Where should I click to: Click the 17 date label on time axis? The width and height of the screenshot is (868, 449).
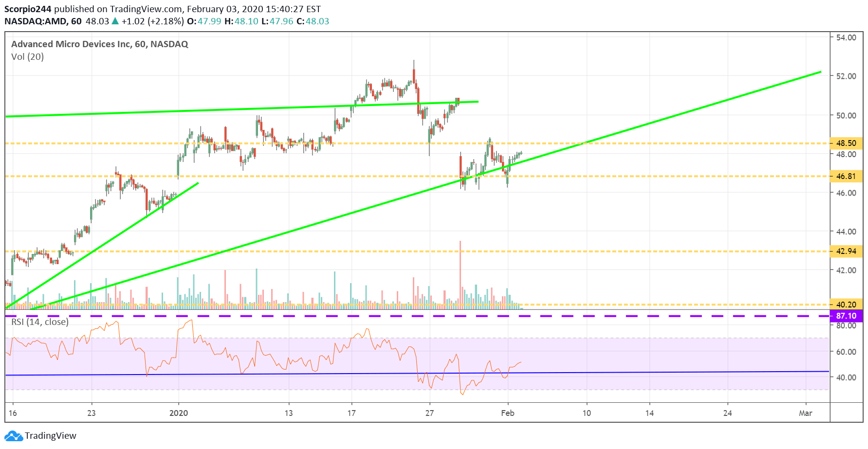pos(351,413)
